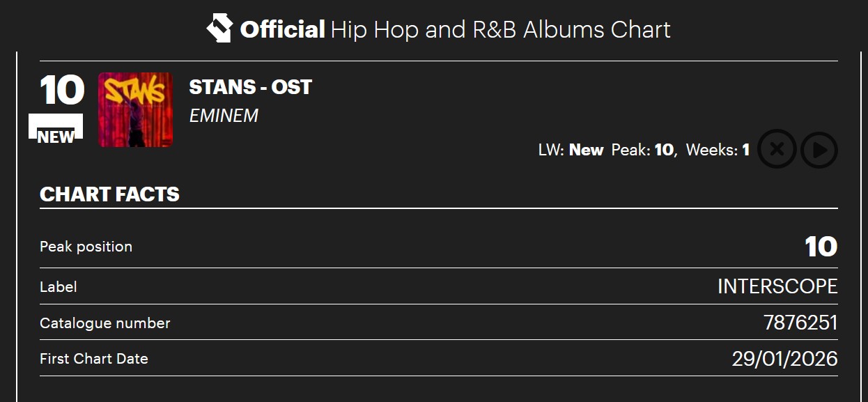This screenshot has height=402, width=868.
Task: Click the Hip Hop and R&B Albums Chart heading
Action: click(500, 29)
